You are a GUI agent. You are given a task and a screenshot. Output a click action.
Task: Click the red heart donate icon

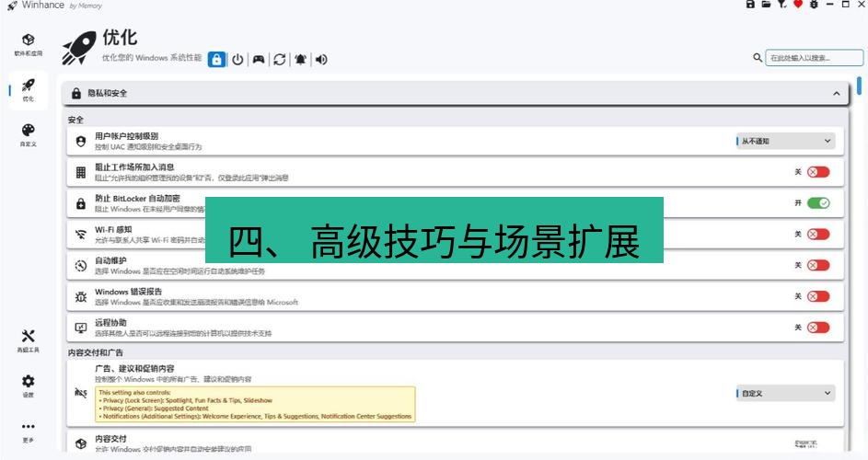coord(797,5)
